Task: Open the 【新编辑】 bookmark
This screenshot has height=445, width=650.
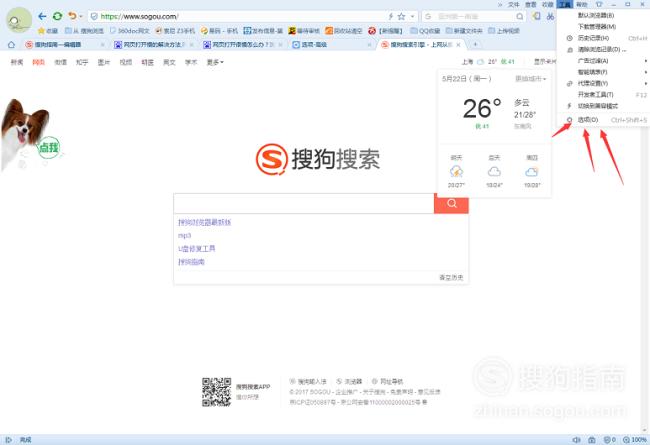Action: click(x=386, y=31)
